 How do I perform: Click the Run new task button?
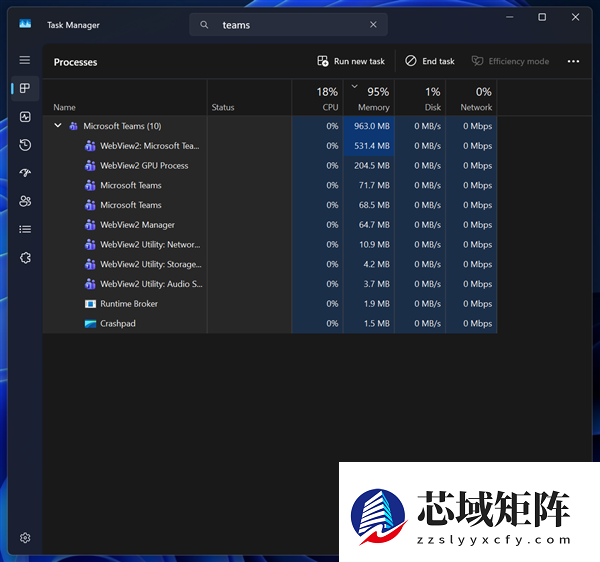point(351,61)
